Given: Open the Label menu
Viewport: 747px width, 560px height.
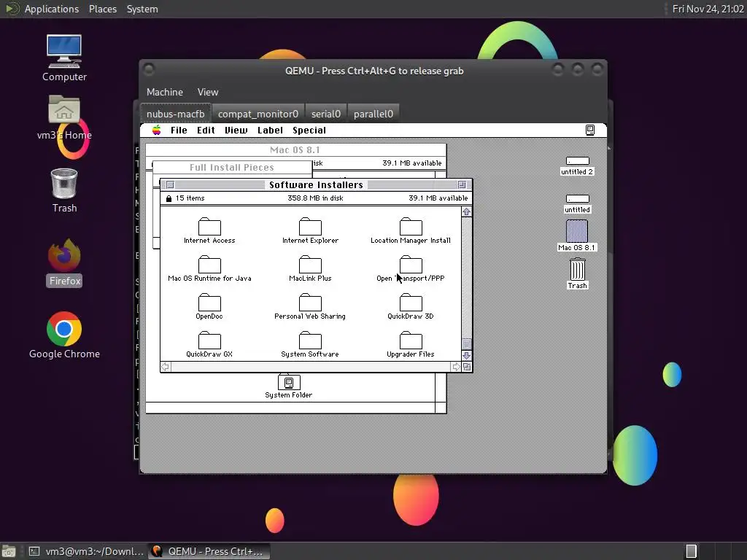Looking at the screenshot, I should [270, 130].
